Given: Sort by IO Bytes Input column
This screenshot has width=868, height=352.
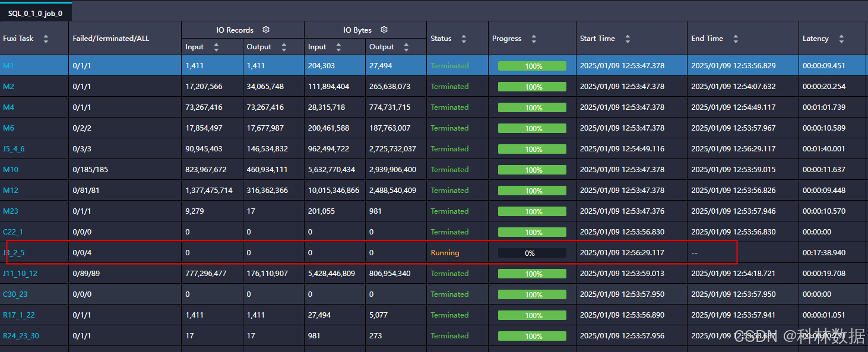Looking at the screenshot, I should click(x=338, y=47).
